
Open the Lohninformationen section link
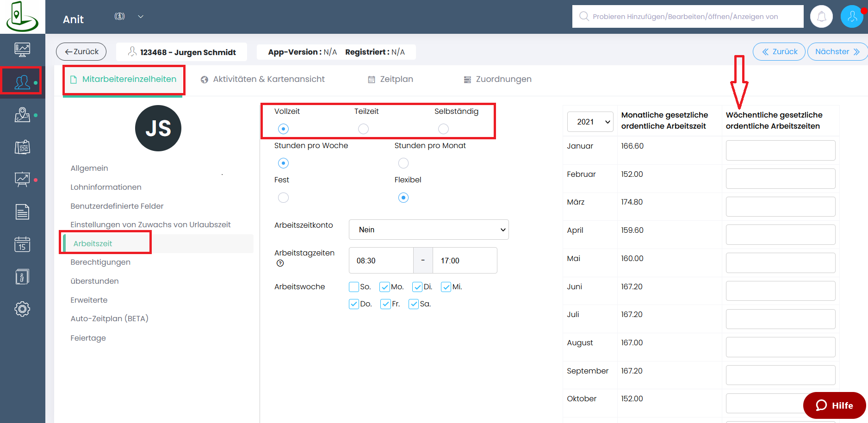click(x=106, y=187)
